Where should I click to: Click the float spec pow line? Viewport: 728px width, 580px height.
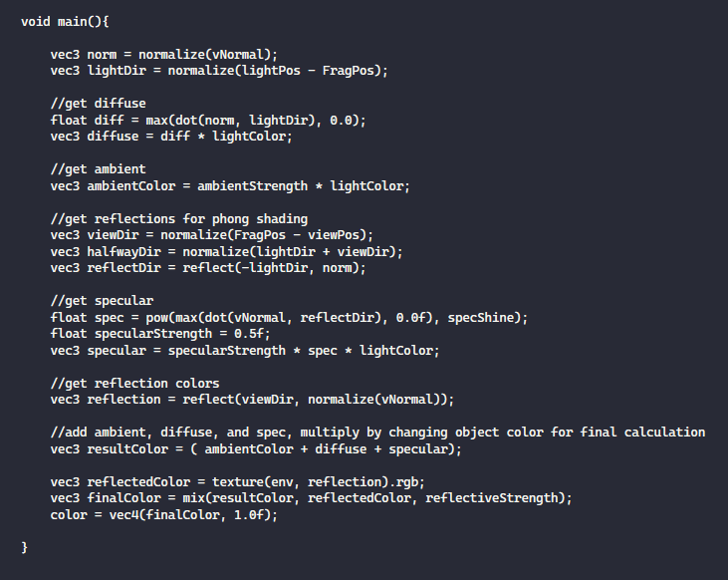coord(289,318)
